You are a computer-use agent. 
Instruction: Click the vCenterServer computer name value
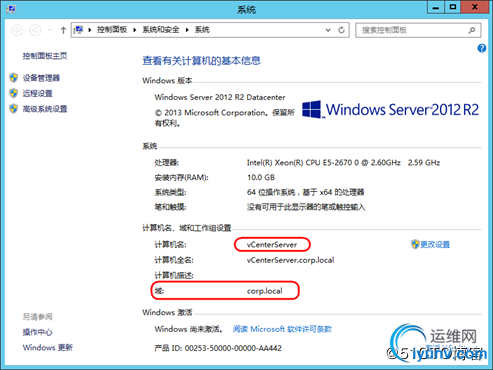272,245
